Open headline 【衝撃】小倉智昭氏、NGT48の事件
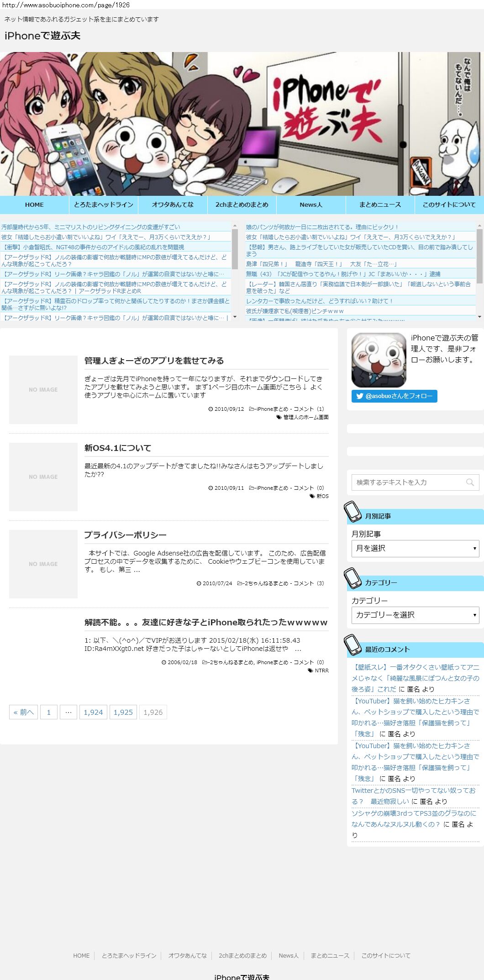Screen dimensions: 484x980 click(93, 247)
